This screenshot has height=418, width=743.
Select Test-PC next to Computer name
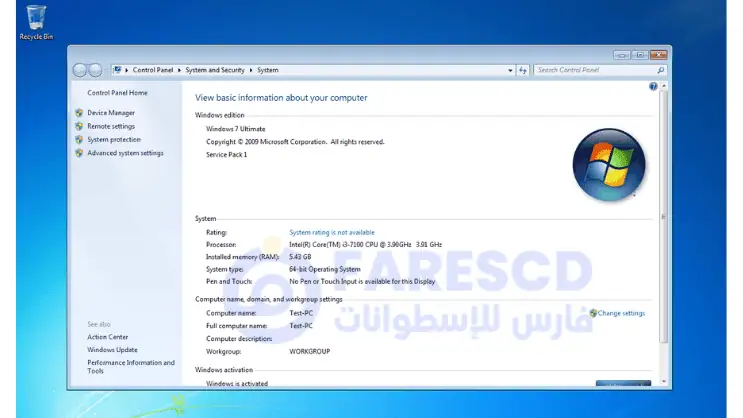(301, 313)
